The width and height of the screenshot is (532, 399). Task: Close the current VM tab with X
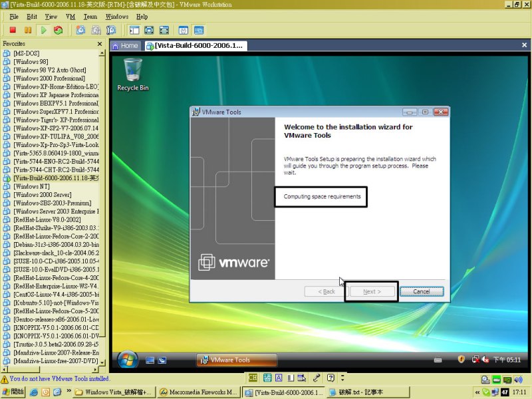(524, 45)
